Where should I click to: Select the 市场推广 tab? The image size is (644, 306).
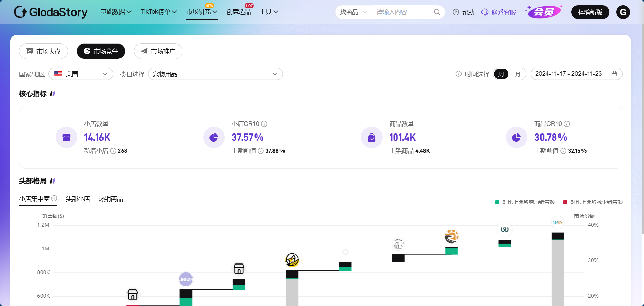pyautogui.click(x=158, y=51)
